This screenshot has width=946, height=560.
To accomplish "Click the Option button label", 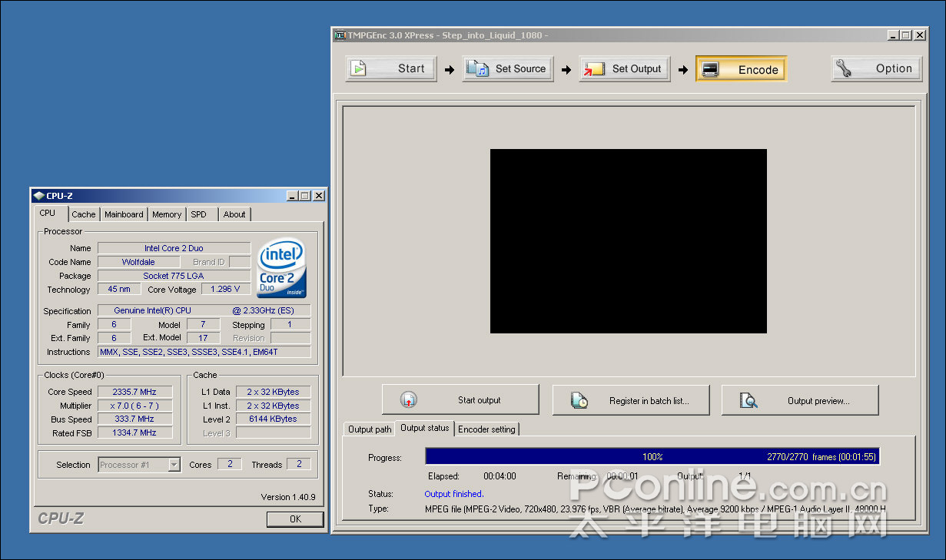I will pos(894,68).
